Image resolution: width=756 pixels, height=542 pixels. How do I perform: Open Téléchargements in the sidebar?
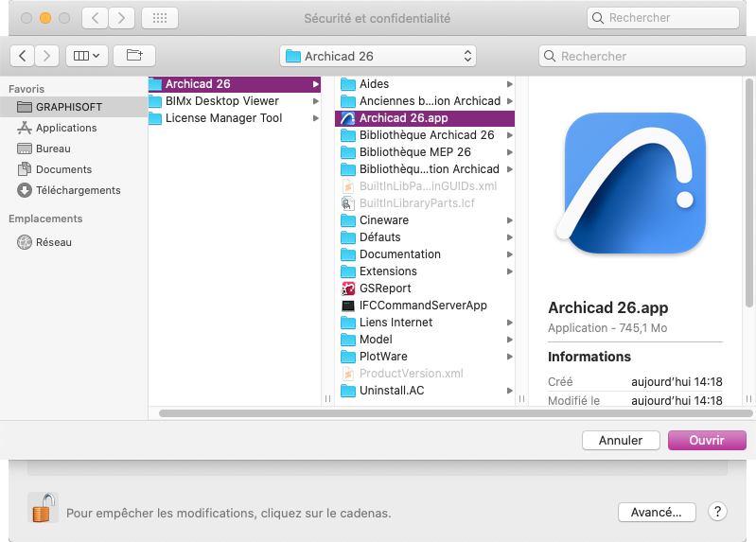point(79,190)
